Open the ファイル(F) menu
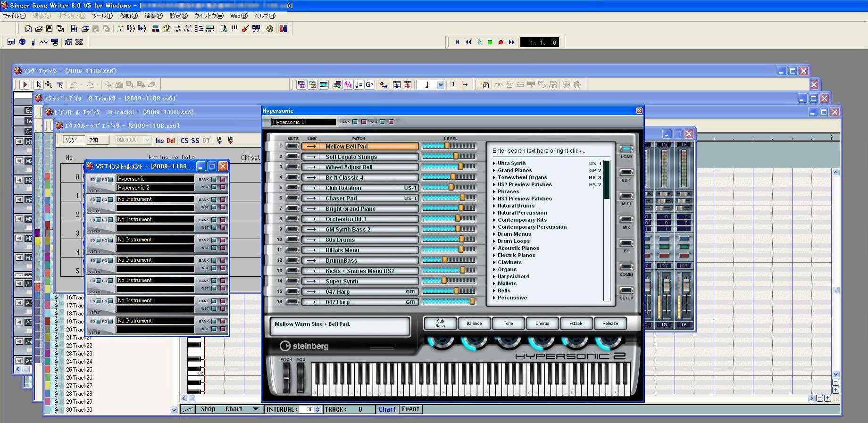 pyautogui.click(x=14, y=16)
